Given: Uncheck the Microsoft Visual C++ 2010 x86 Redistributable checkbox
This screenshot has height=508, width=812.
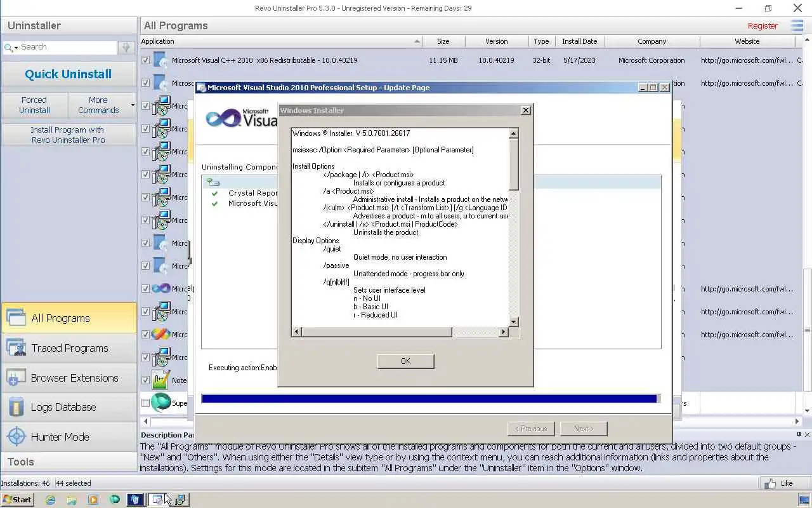Looking at the screenshot, I should coord(146,60).
